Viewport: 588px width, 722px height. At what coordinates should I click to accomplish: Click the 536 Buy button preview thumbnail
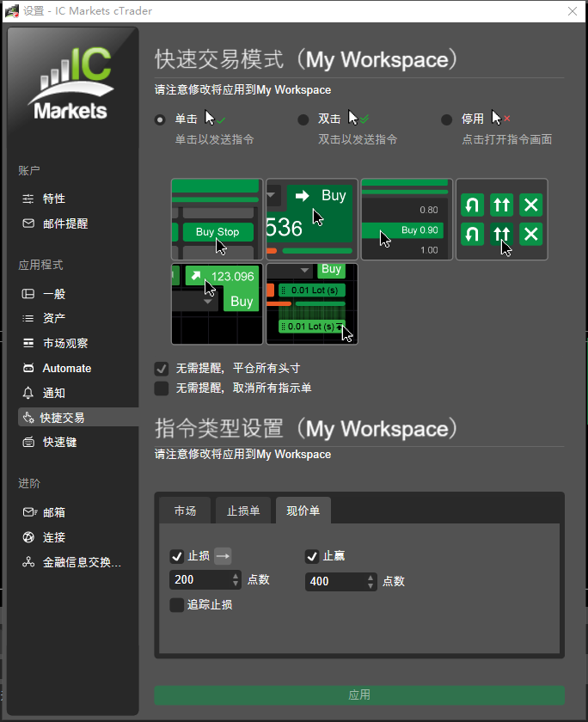[312, 219]
